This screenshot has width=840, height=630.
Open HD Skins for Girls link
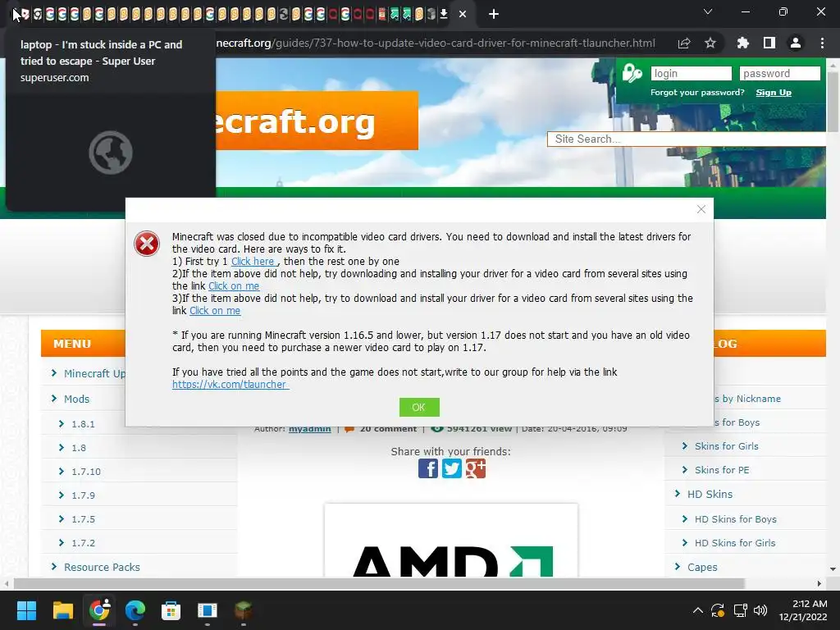(735, 543)
